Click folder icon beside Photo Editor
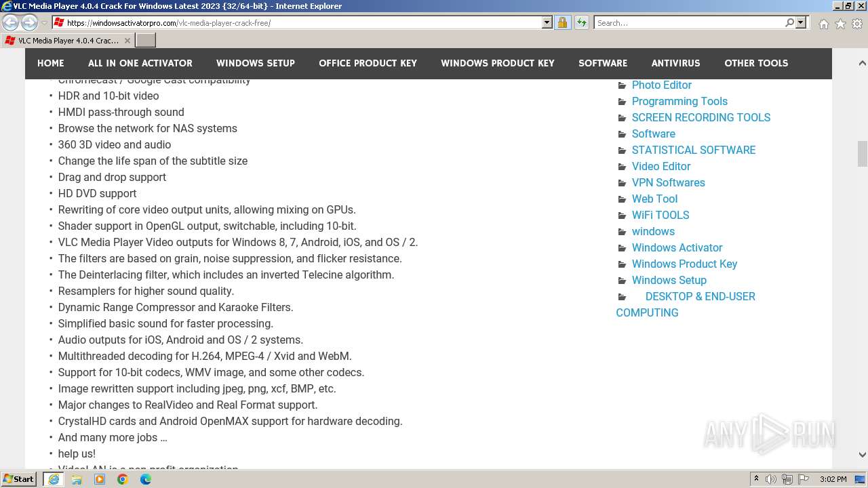 [x=622, y=85]
